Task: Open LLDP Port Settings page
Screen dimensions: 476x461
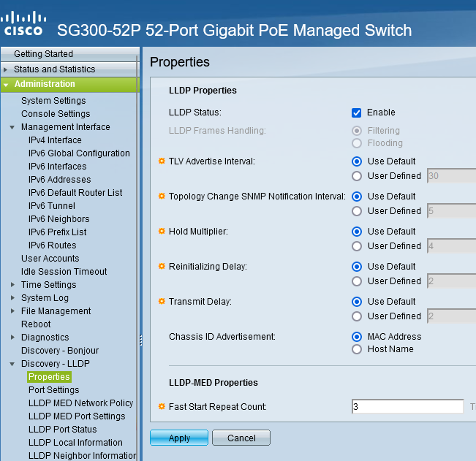Action: pyautogui.click(x=53, y=390)
